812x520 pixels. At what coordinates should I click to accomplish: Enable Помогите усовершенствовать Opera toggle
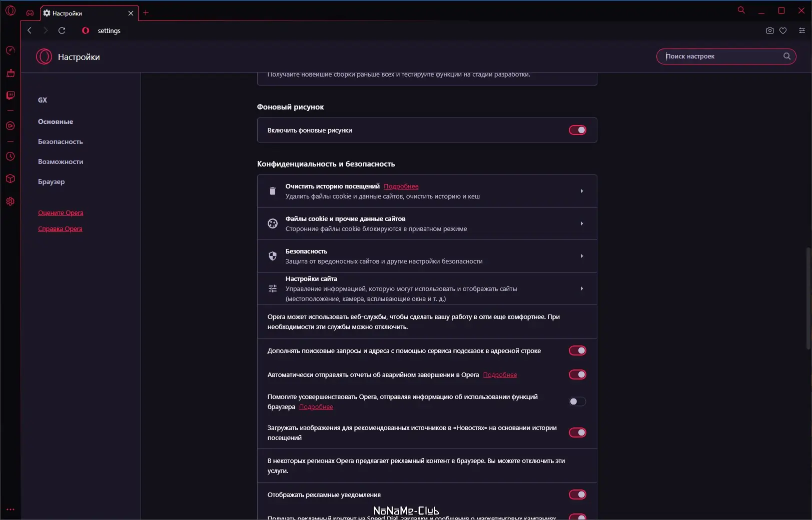[577, 401]
